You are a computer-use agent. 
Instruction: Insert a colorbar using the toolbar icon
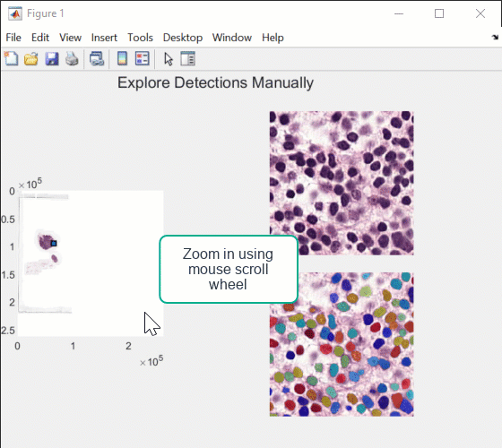(122, 58)
